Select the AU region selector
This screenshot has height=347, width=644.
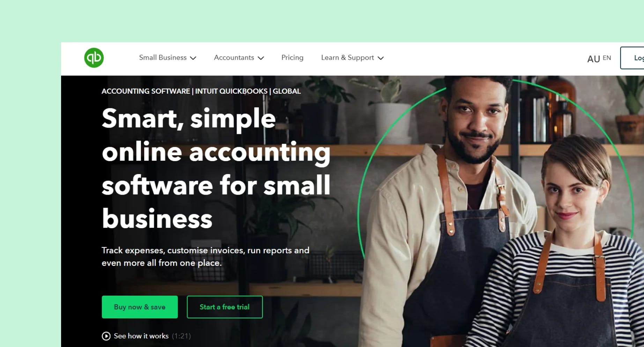click(593, 59)
